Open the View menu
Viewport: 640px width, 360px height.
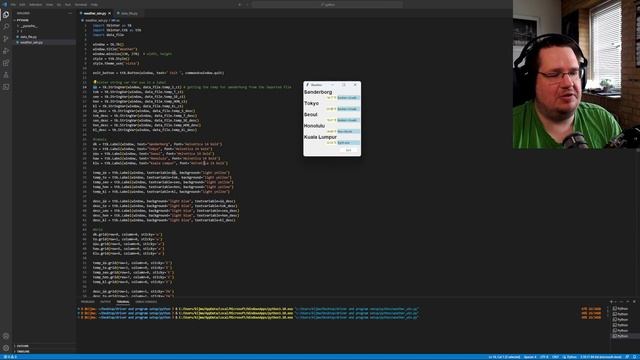49,4
